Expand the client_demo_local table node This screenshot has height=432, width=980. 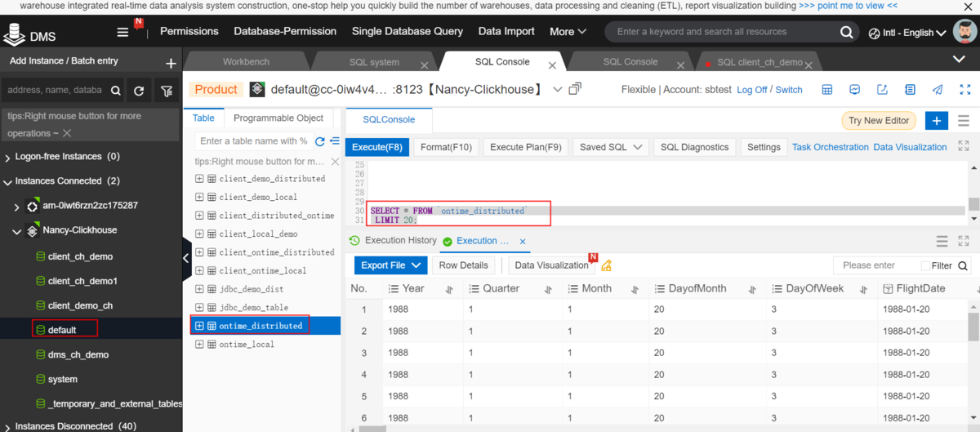pos(199,197)
